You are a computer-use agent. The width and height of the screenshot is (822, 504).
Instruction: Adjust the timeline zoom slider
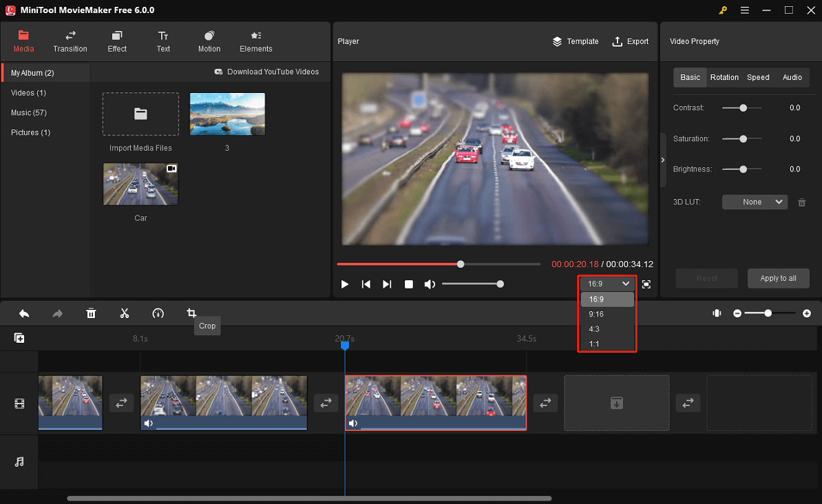(770, 314)
